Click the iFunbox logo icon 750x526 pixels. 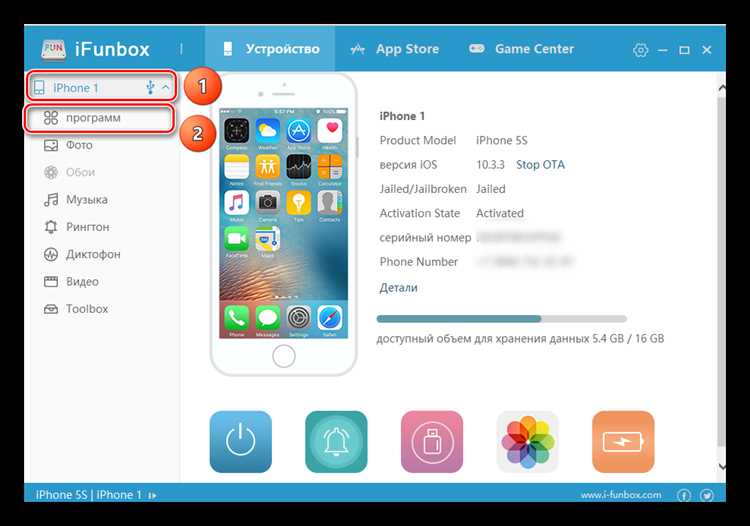53,49
